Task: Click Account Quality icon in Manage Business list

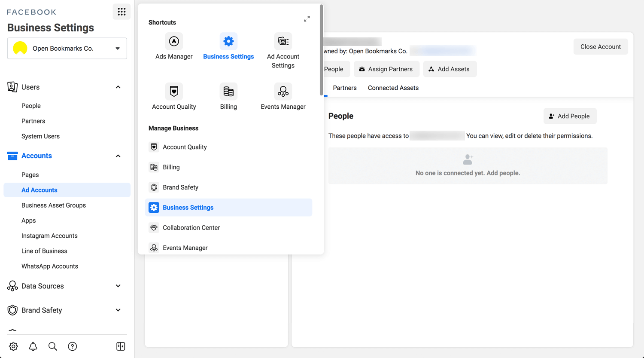Action: pyautogui.click(x=154, y=147)
